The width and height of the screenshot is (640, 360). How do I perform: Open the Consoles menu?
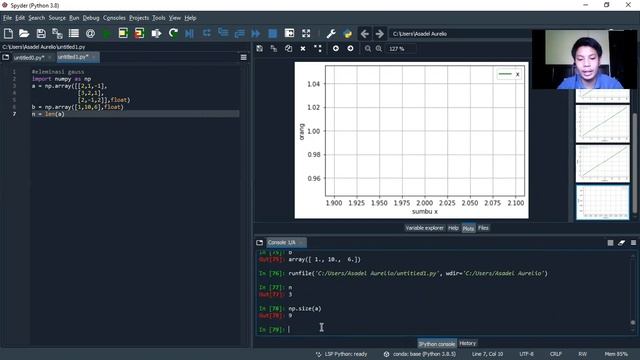114,18
